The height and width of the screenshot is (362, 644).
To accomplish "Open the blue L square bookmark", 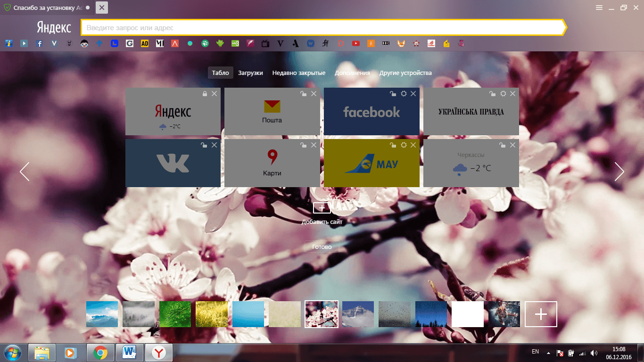I will click(115, 43).
